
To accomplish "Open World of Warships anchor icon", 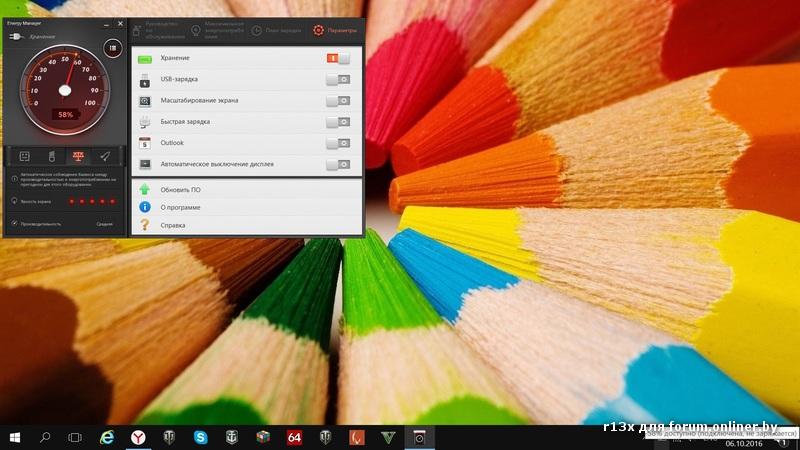I will coord(232,437).
